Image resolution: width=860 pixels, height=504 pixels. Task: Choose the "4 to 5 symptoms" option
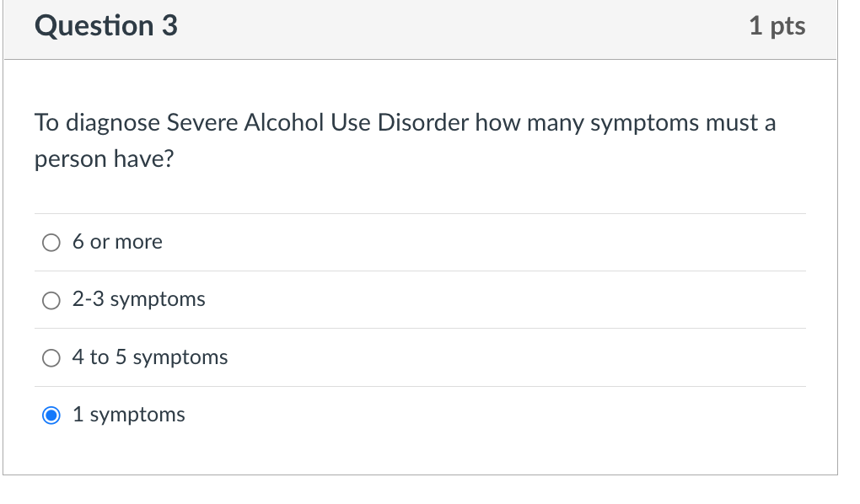click(51, 357)
